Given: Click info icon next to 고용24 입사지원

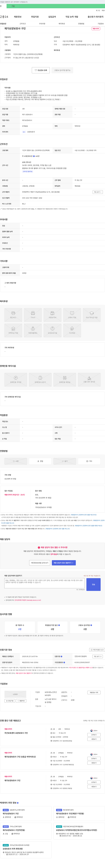Looking at the screenshot, I should [x=91, y=625].
